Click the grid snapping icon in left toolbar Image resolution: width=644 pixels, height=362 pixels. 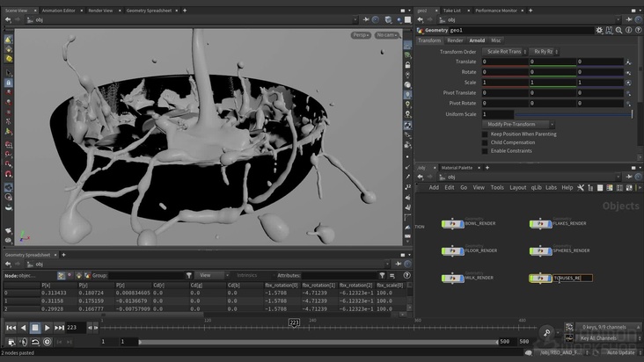click(x=8, y=145)
